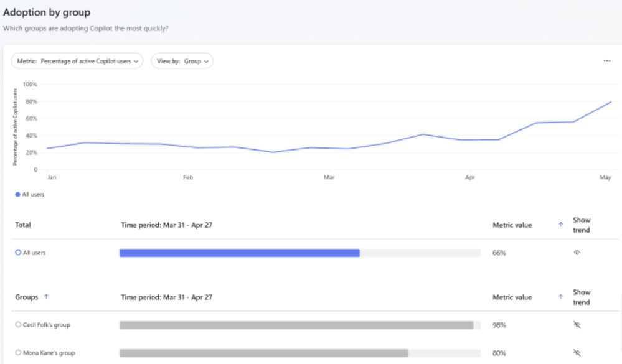622x364 pixels.
Task: Hide trend for All users row
Action: pyautogui.click(x=577, y=253)
